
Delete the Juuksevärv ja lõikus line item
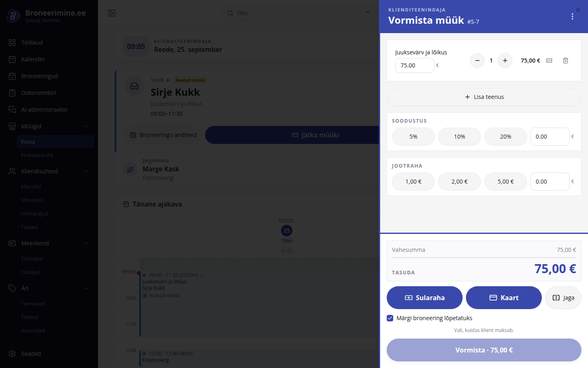566,61
